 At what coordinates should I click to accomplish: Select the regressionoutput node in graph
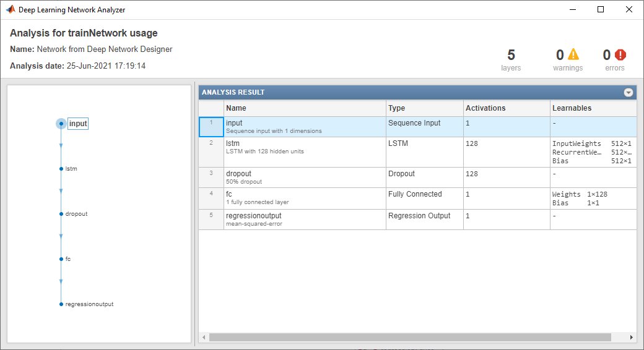click(61, 304)
